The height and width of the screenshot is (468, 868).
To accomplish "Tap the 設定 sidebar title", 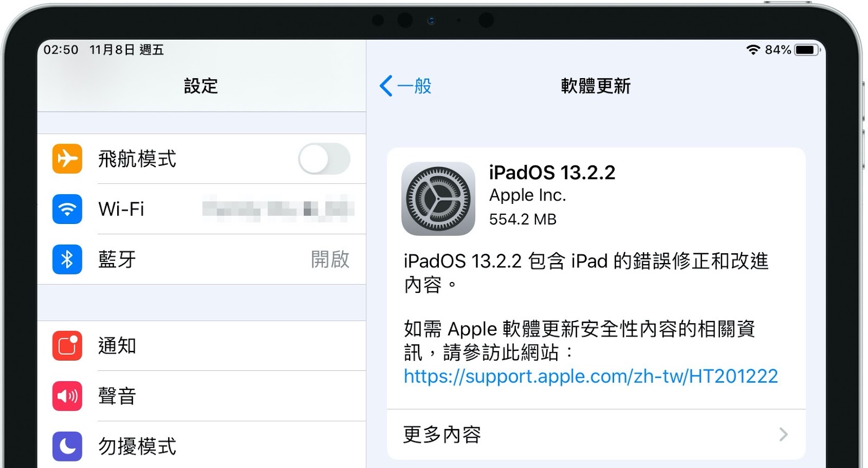I will pos(201,86).
